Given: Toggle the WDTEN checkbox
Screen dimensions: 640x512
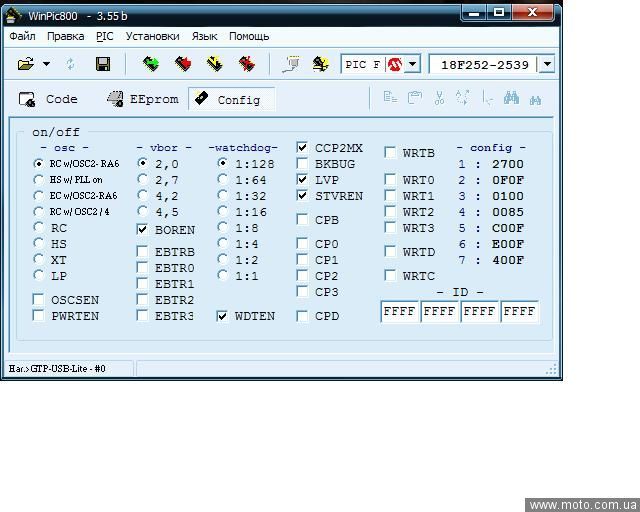Looking at the screenshot, I should point(222,316).
